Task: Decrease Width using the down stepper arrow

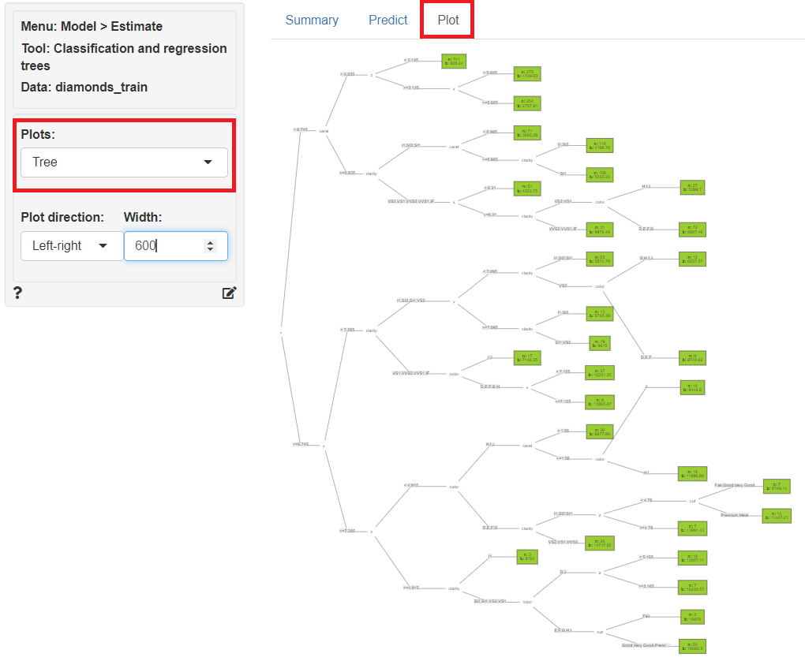Action: point(210,250)
